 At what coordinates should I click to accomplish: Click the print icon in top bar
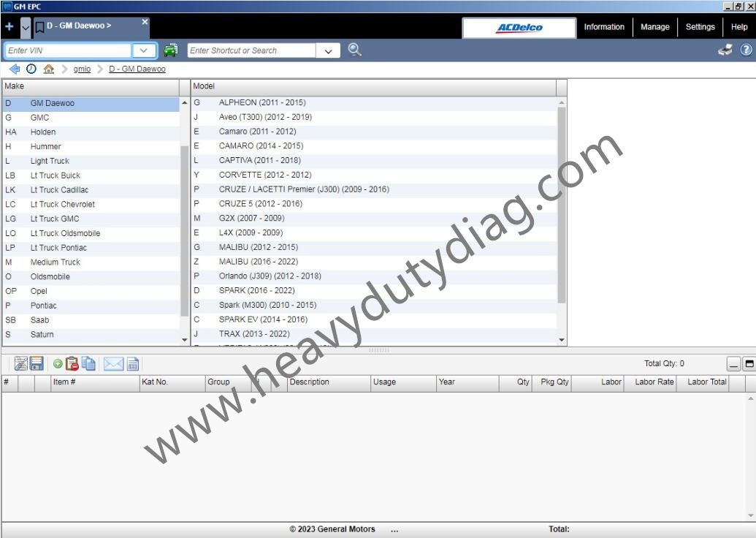725,50
